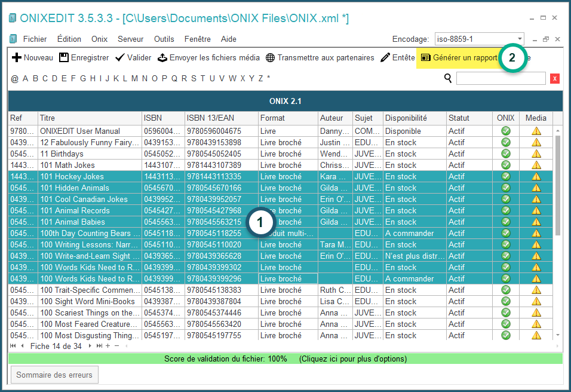Click the Media warning icon for 101 Math Jokes

pos(536,165)
